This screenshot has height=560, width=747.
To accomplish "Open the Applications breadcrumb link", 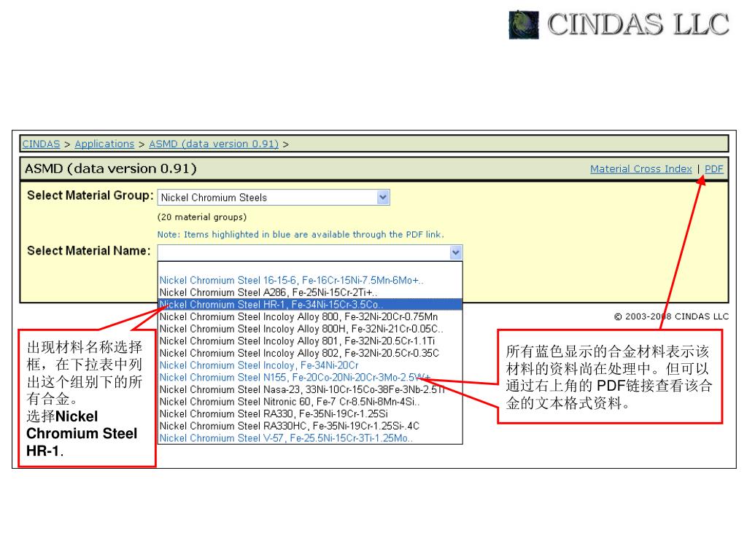I will click(x=104, y=144).
